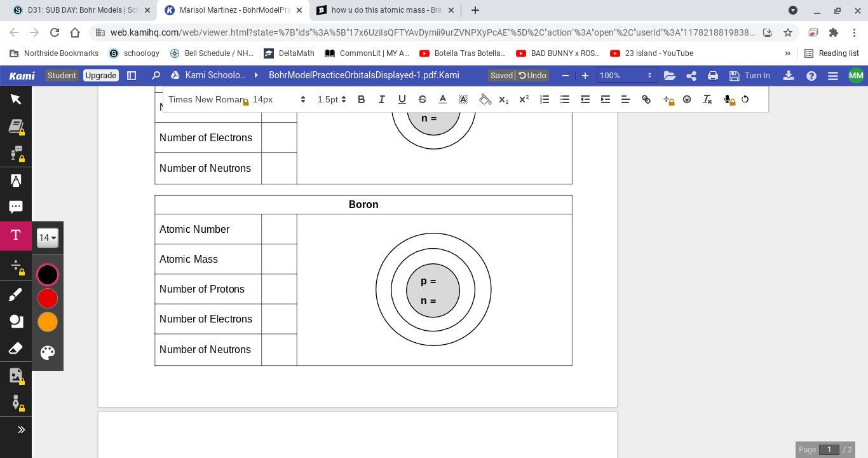Toggle bulleted list formatting
This screenshot has height=458, width=868.
(564, 99)
